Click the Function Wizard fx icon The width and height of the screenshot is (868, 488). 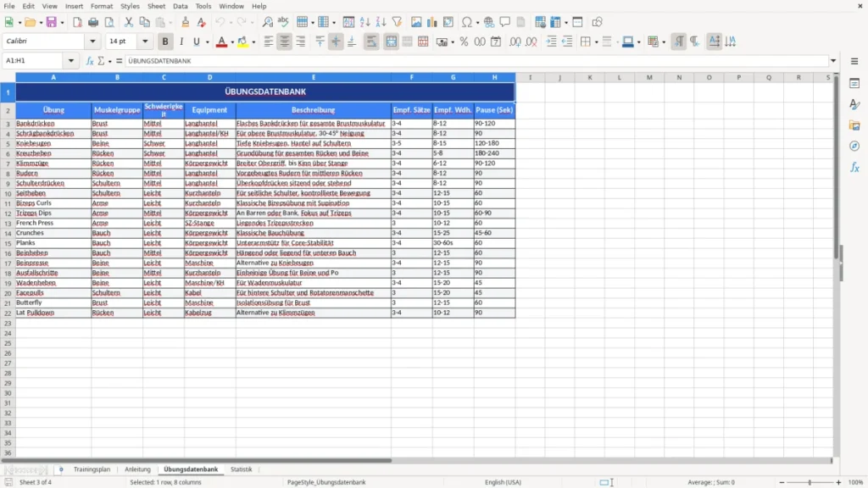90,61
